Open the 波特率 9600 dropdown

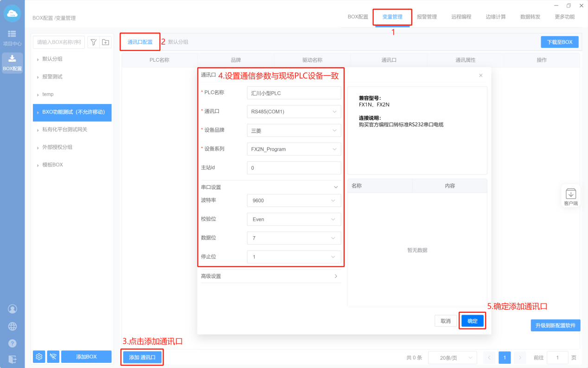click(x=294, y=200)
